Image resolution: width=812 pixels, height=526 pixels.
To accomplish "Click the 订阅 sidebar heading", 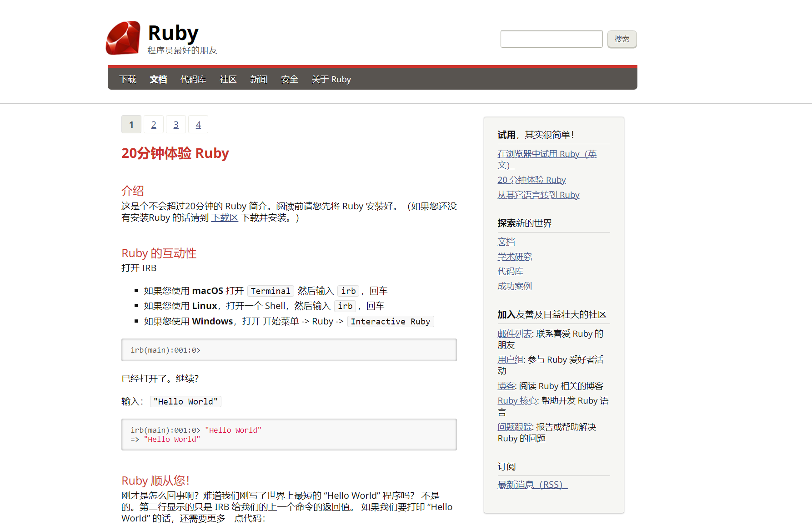I will point(506,466).
